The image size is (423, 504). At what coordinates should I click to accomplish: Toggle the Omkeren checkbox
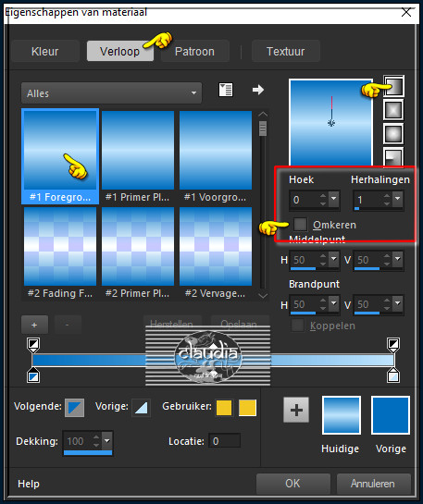coord(301,225)
